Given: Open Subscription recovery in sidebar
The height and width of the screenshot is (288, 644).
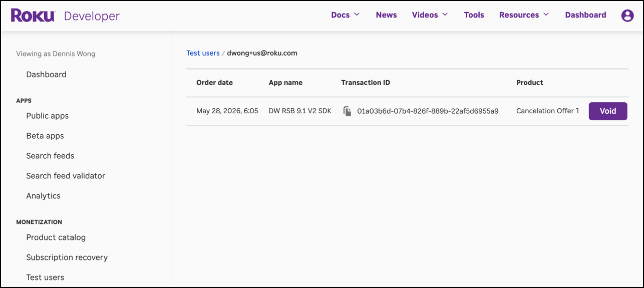Looking at the screenshot, I should tap(67, 257).
